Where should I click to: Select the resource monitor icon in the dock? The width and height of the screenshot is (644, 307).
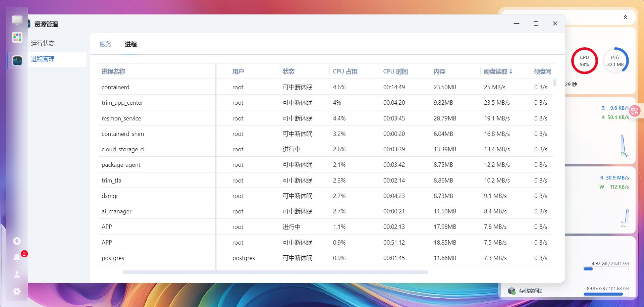[17, 61]
